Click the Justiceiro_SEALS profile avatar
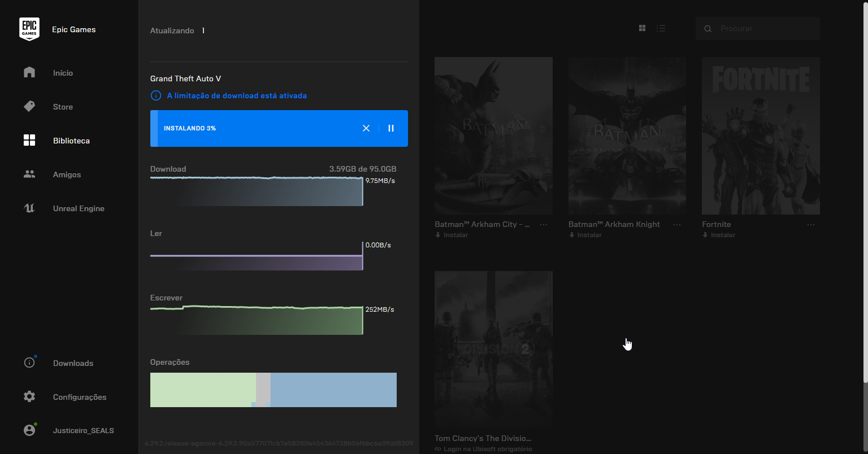868x454 pixels. pos(29,430)
